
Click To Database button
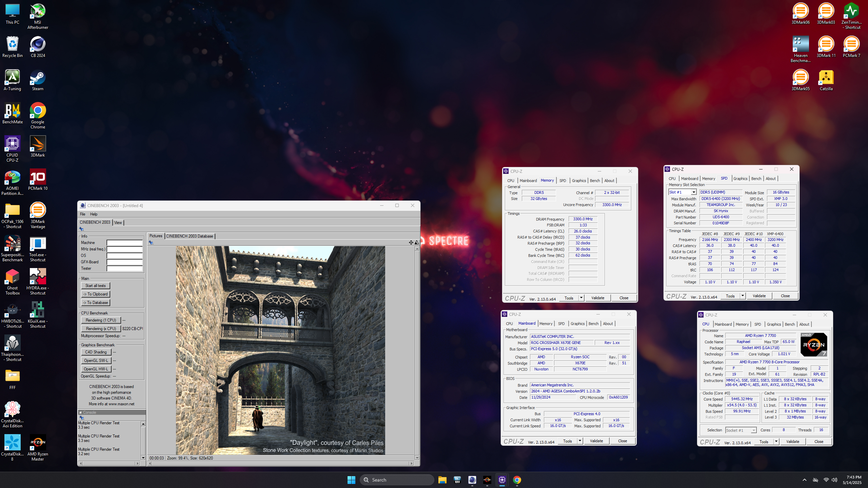pos(95,303)
